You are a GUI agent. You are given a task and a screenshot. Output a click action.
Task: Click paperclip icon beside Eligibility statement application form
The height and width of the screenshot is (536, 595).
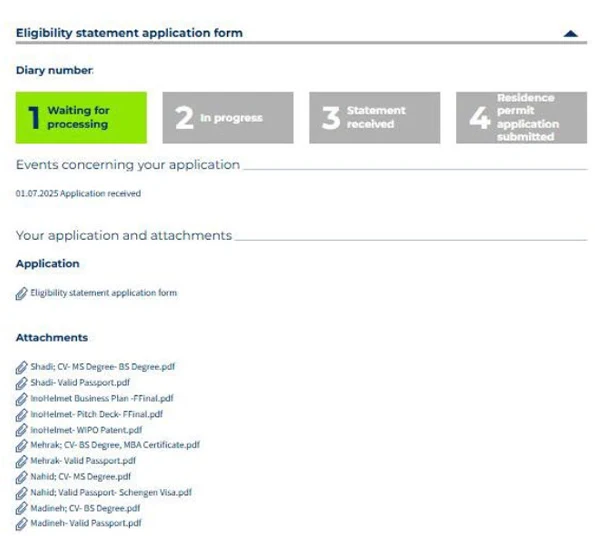[22, 293]
